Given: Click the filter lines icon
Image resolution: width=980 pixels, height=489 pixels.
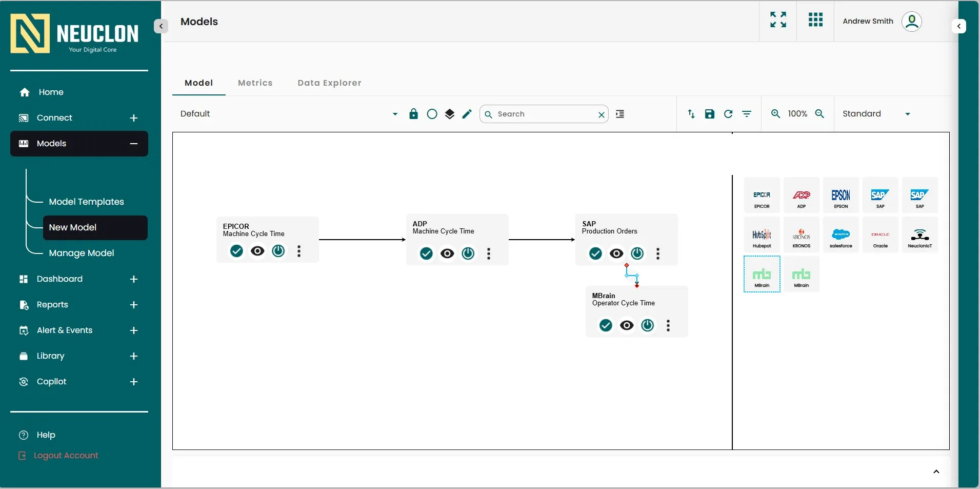Looking at the screenshot, I should 747,114.
